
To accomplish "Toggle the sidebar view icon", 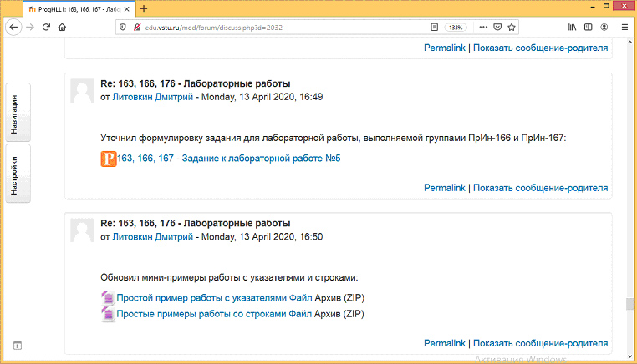I will point(589,27).
